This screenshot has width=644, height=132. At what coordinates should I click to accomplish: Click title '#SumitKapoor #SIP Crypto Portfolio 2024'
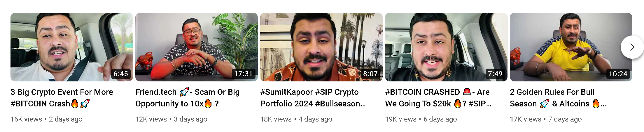313,98
